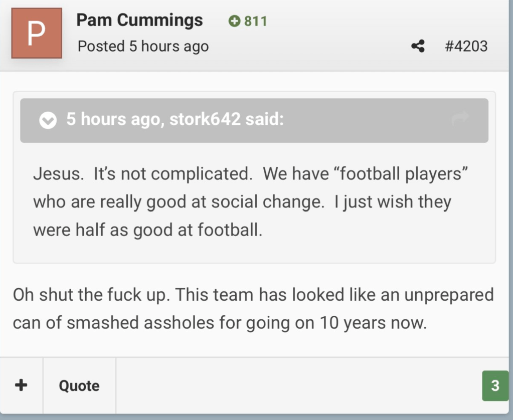Image resolution: width=513 pixels, height=420 pixels.
Task: Click the quoted line ending "half as good at football"
Action: click(147, 231)
